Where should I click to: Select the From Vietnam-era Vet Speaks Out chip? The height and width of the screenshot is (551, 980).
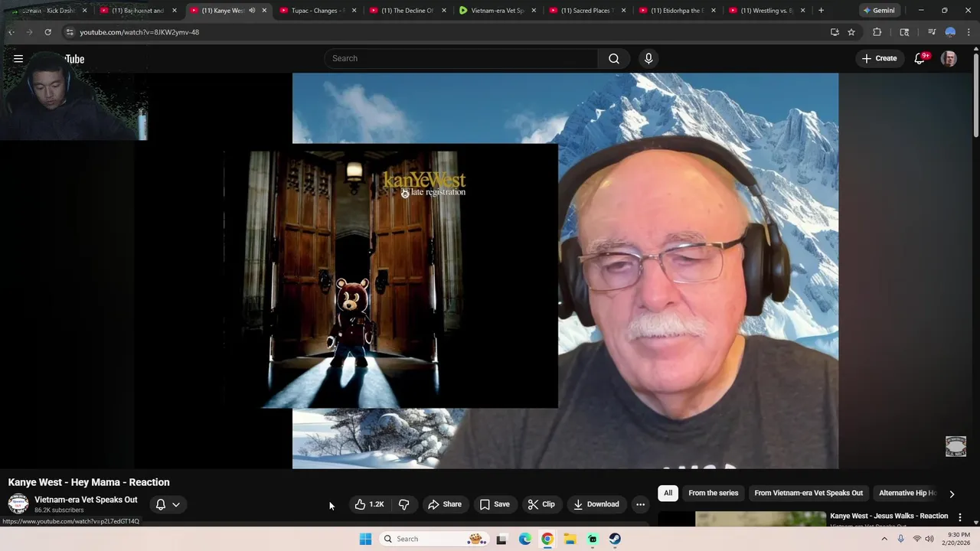click(808, 493)
